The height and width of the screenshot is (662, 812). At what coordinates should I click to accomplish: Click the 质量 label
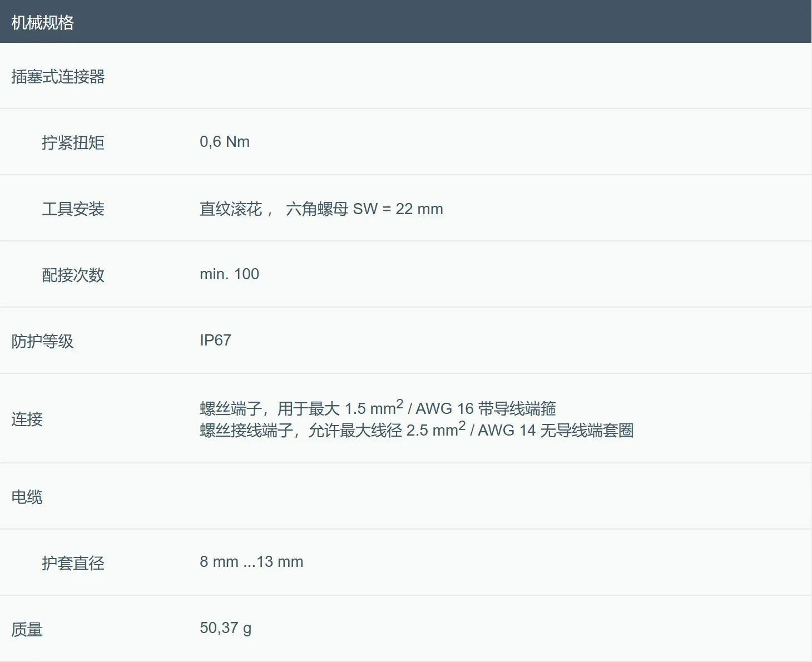pyautogui.click(x=27, y=629)
